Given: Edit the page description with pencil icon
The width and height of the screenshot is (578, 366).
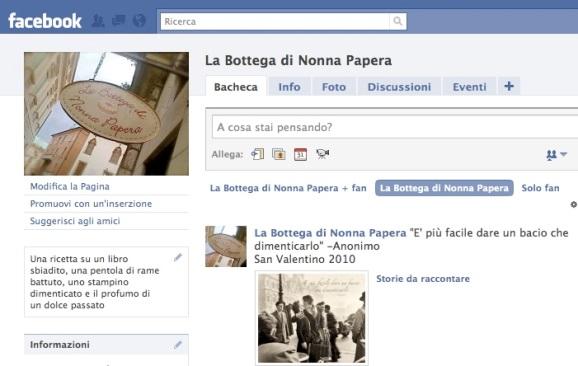Looking at the screenshot, I should (x=178, y=257).
